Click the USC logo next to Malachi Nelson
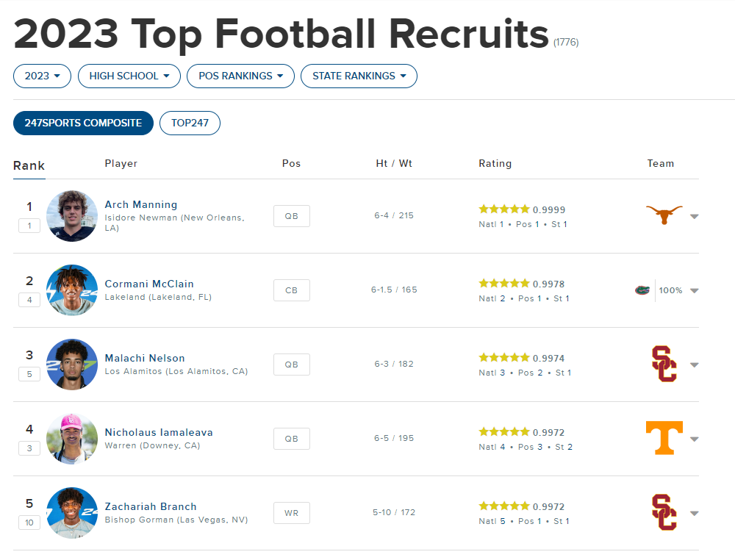The width and height of the screenshot is (735, 560). pyautogui.click(x=664, y=364)
